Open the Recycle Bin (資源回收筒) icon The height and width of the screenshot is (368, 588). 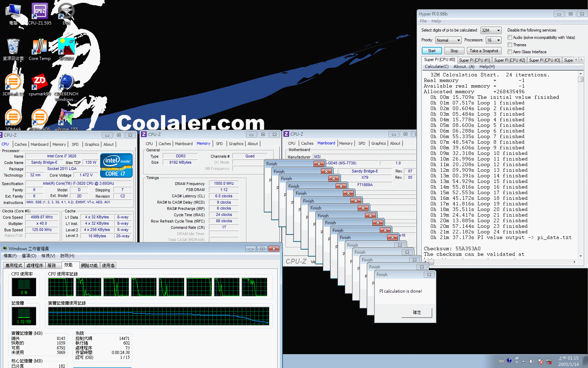(13, 49)
